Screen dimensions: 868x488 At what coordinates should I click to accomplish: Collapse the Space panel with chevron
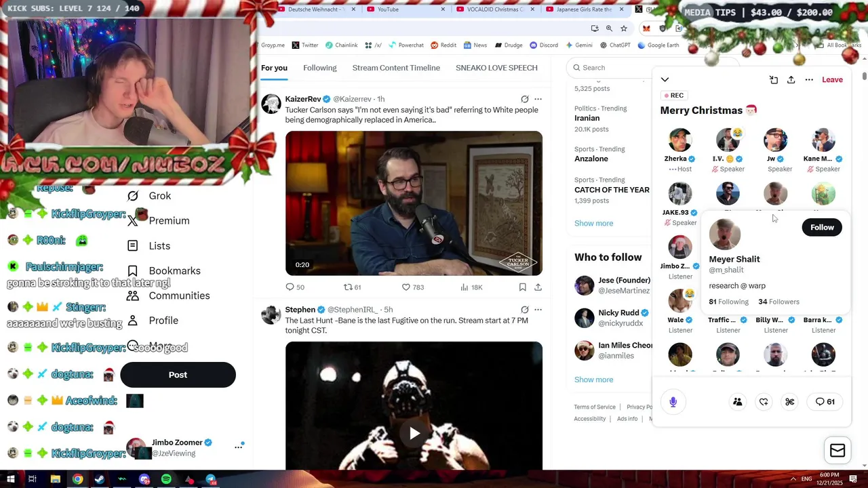pyautogui.click(x=665, y=79)
